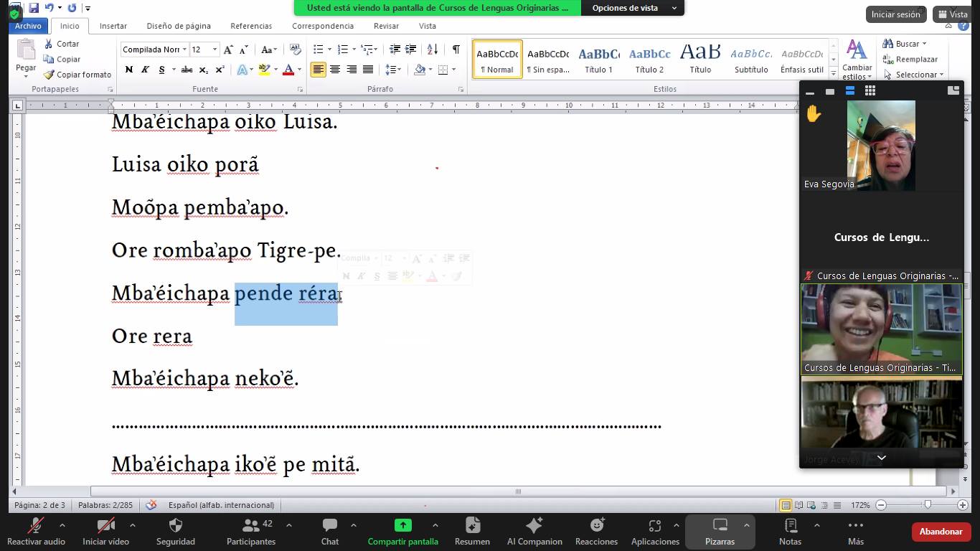This screenshot has width=980, height=551.
Task: Open the font size dropdown
Action: tap(215, 50)
